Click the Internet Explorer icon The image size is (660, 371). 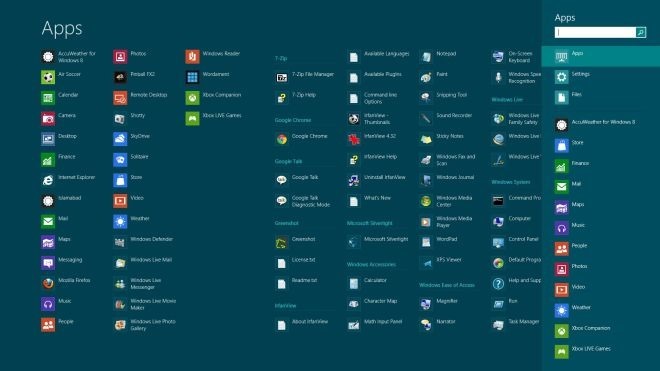coord(48,180)
